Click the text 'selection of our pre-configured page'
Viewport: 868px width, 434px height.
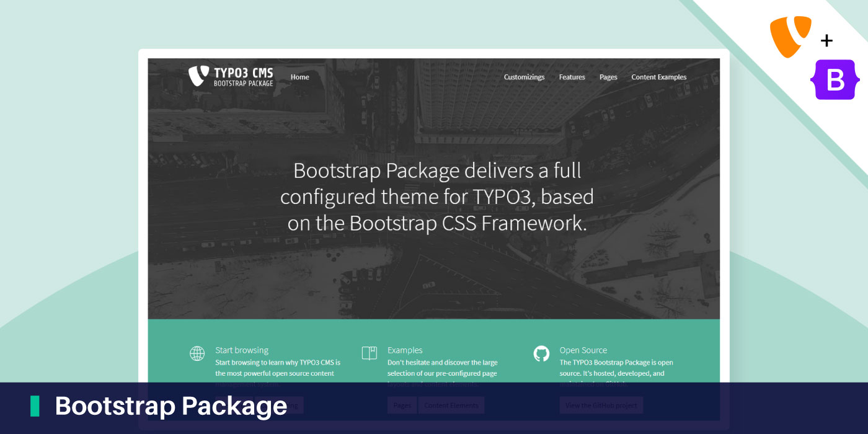[x=442, y=373]
